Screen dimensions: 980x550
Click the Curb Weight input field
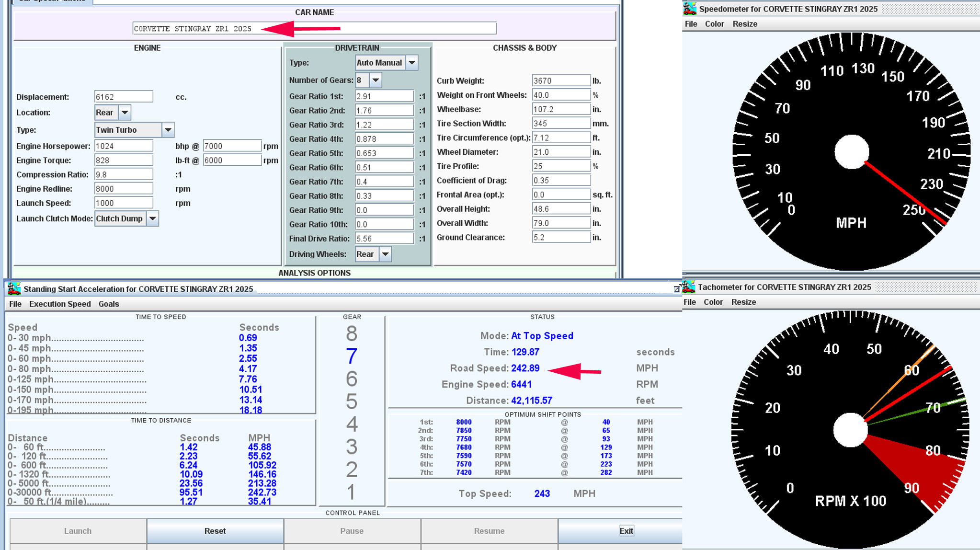(x=560, y=80)
